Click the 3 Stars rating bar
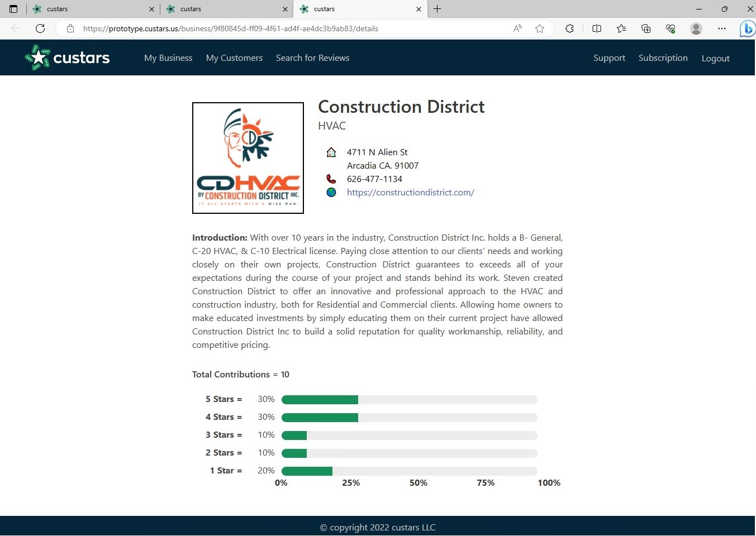The image size is (756, 536). pos(409,435)
